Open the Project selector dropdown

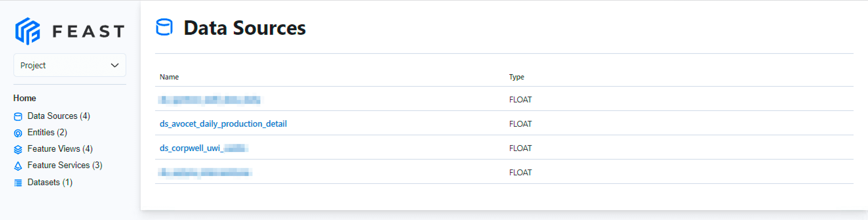70,65
